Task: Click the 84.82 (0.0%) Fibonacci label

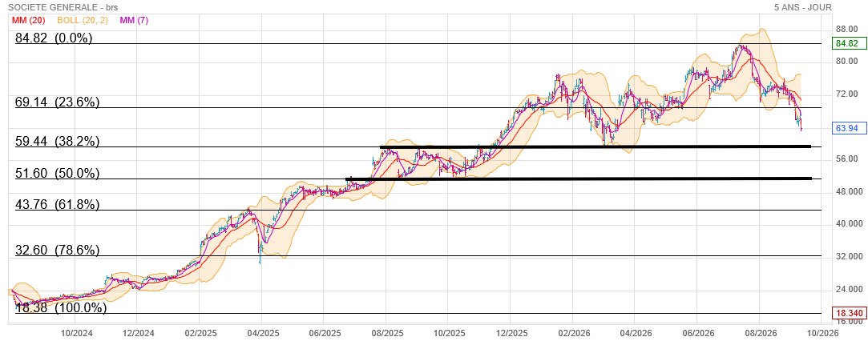Action: point(54,38)
